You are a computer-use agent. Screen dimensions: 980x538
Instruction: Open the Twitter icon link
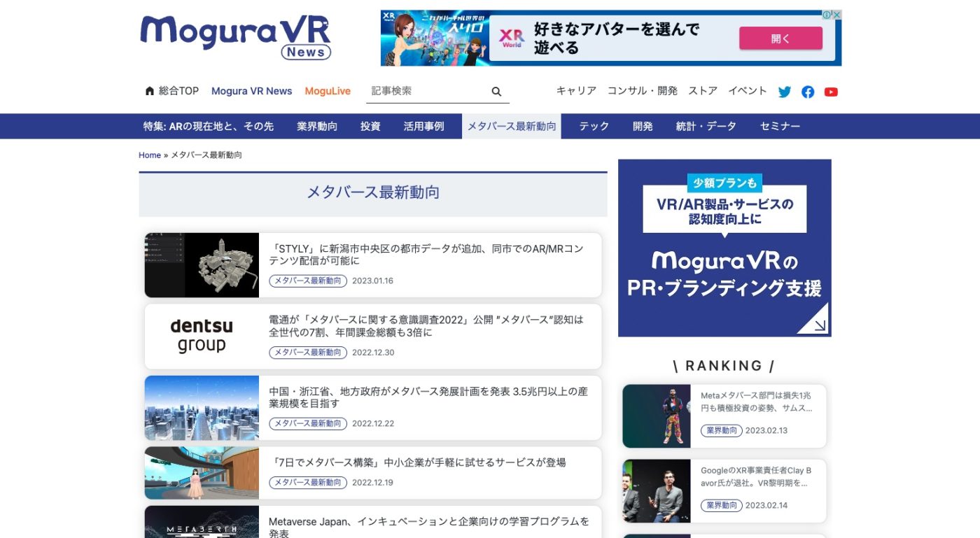(785, 92)
